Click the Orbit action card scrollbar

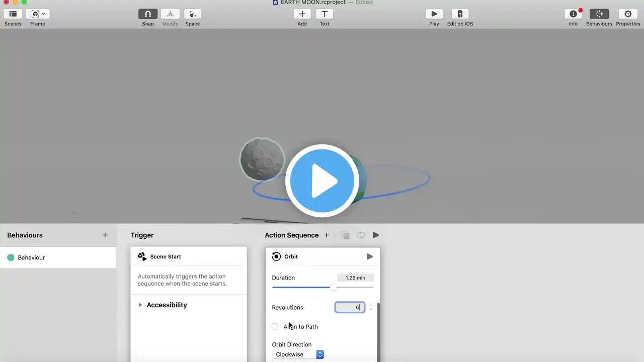378,332
